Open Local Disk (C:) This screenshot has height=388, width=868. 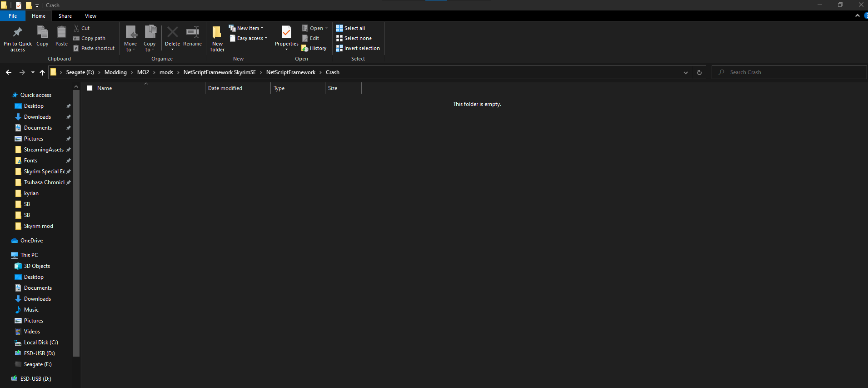pos(41,343)
